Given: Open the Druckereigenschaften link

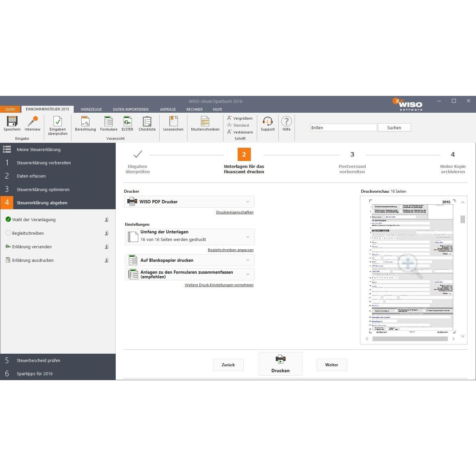Looking at the screenshot, I should 235,212.
